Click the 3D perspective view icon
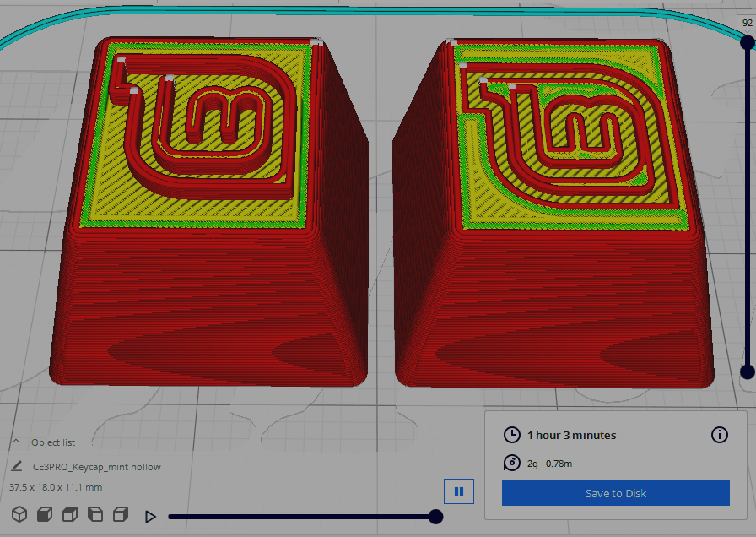The image size is (756, 537). click(19, 514)
